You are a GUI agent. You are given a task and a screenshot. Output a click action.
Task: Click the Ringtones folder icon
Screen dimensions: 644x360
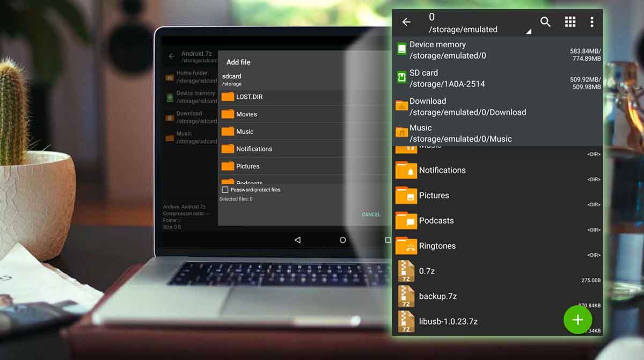point(406,246)
